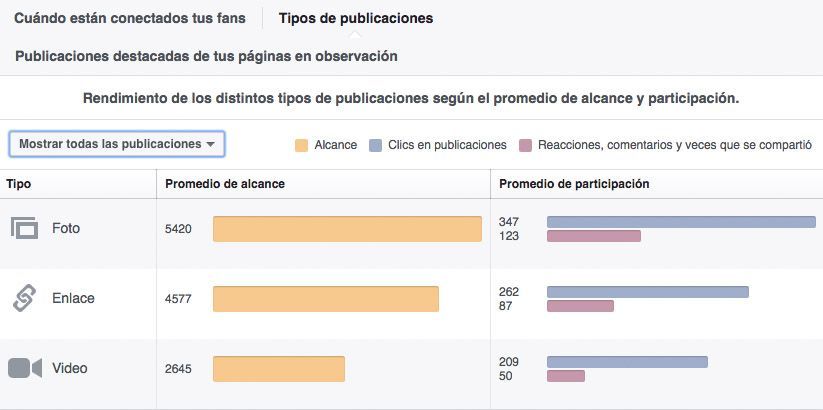
Task: Click the dropdown arrow beside Mostrar todas
Action: point(210,144)
